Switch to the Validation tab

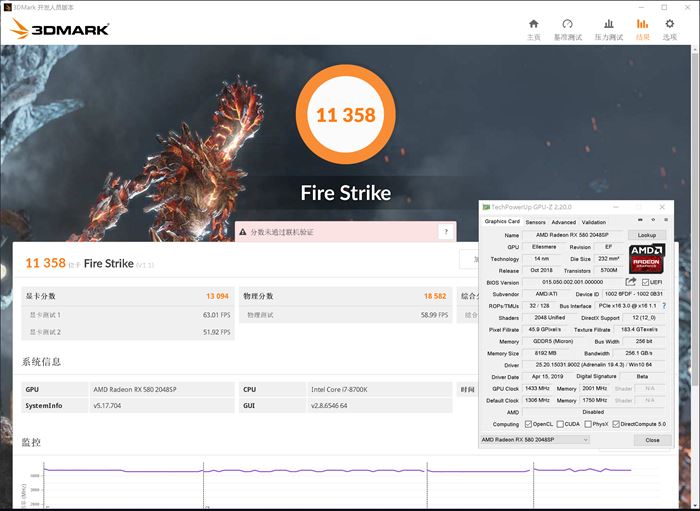(594, 222)
